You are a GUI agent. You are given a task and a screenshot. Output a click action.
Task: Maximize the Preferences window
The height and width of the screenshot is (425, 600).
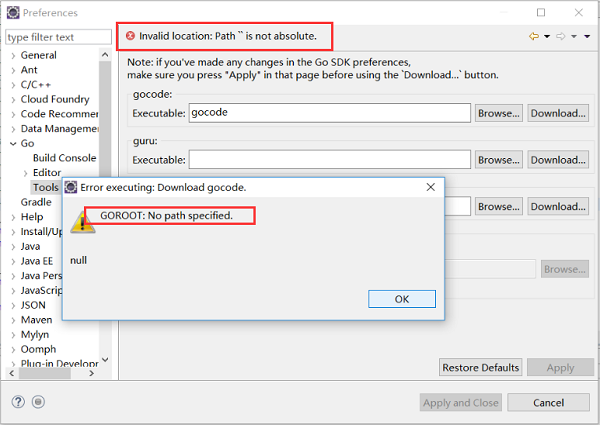(541, 13)
